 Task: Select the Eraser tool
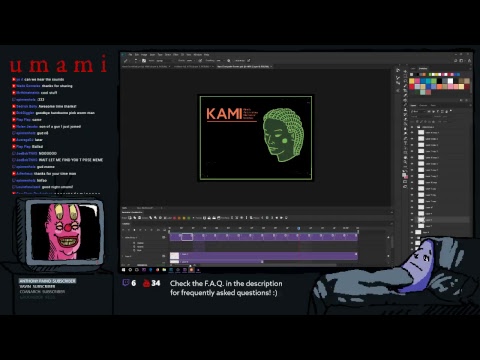[405, 119]
